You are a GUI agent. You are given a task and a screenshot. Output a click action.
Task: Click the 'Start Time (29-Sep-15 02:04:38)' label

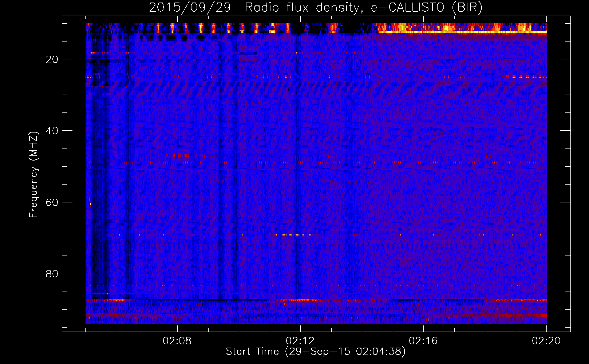coord(316,352)
